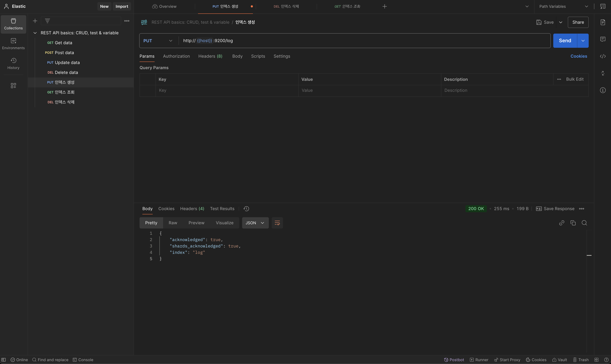Click the request URL input field
The width and height of the screenshot is (611, 364).
tap(363, 41)
